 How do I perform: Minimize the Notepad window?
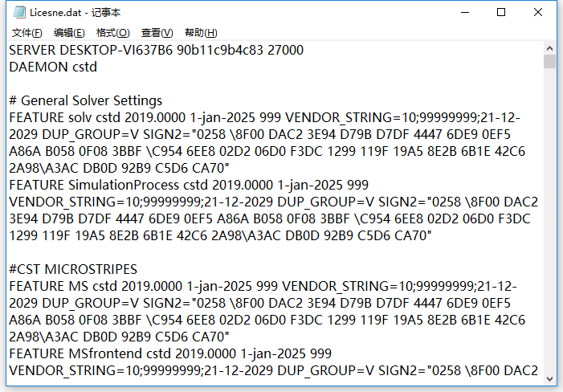pyautogui.click(x=465, y=12)
